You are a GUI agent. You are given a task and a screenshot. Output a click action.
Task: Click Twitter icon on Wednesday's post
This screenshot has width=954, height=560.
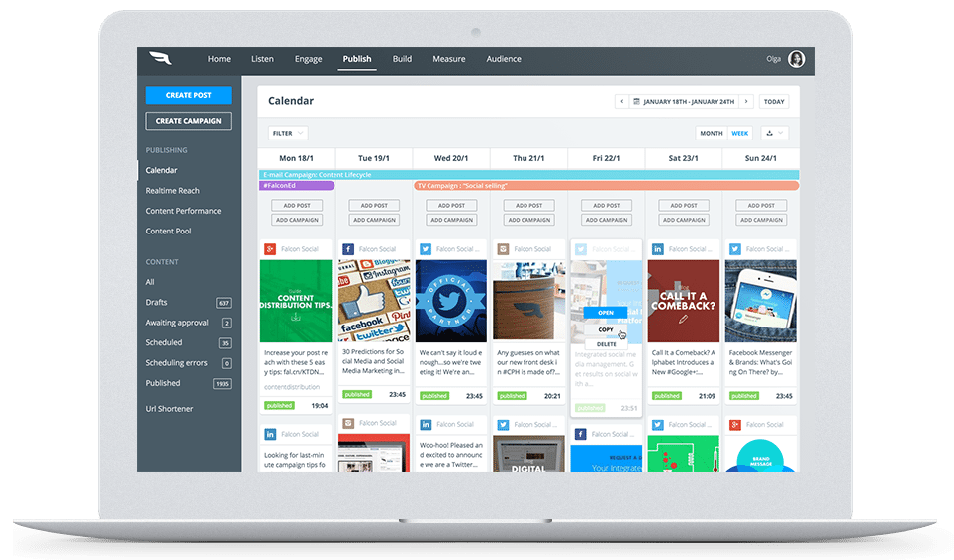(x=425, y=249)
